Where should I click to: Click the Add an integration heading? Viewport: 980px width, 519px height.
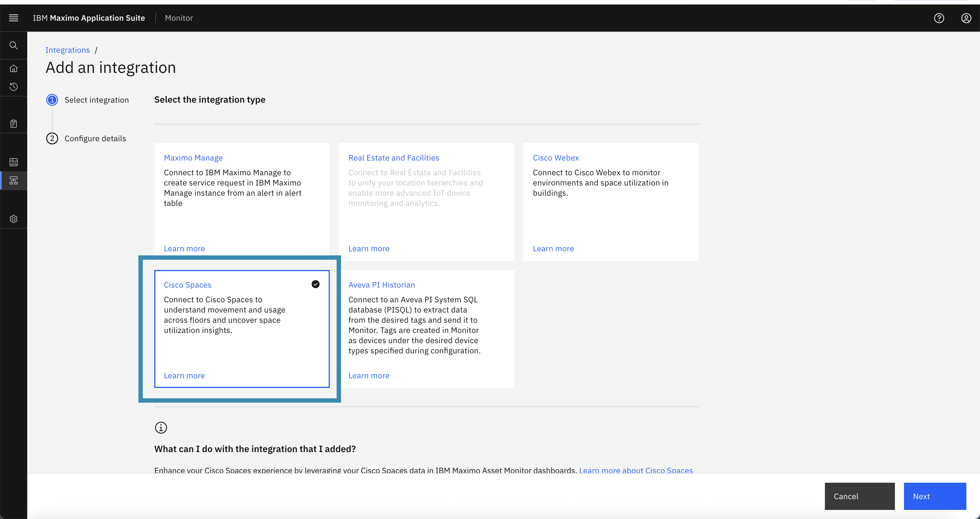(x=111, y=68)
